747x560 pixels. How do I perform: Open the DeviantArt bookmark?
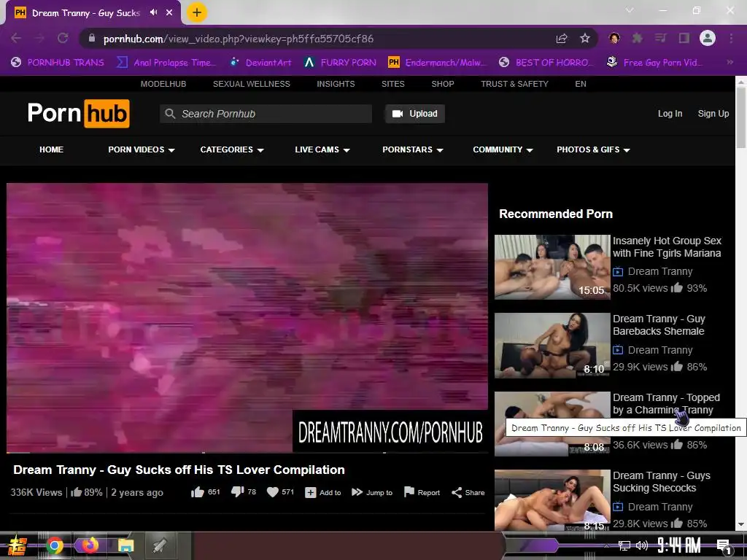pos(260,62)
